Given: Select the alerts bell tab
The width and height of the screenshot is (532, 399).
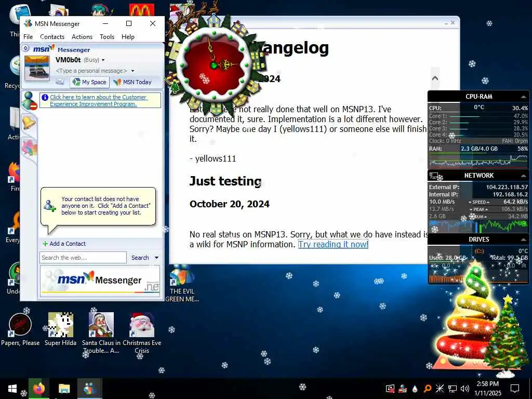Looking at the screenshot, I should [x=29, y=123].
